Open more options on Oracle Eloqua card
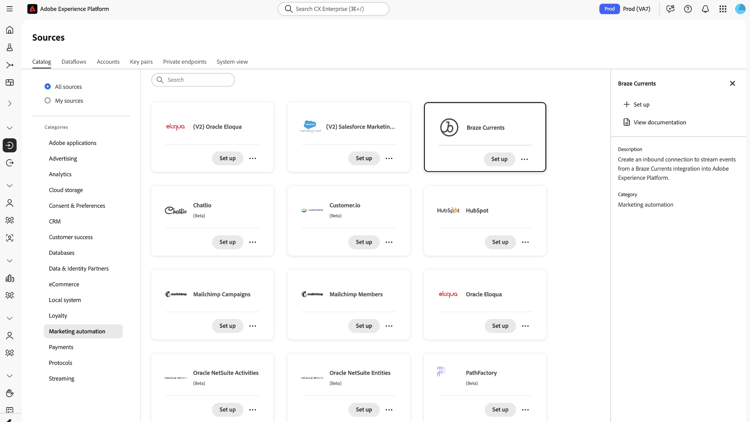The image size is (750, 422). click(525, 326)
